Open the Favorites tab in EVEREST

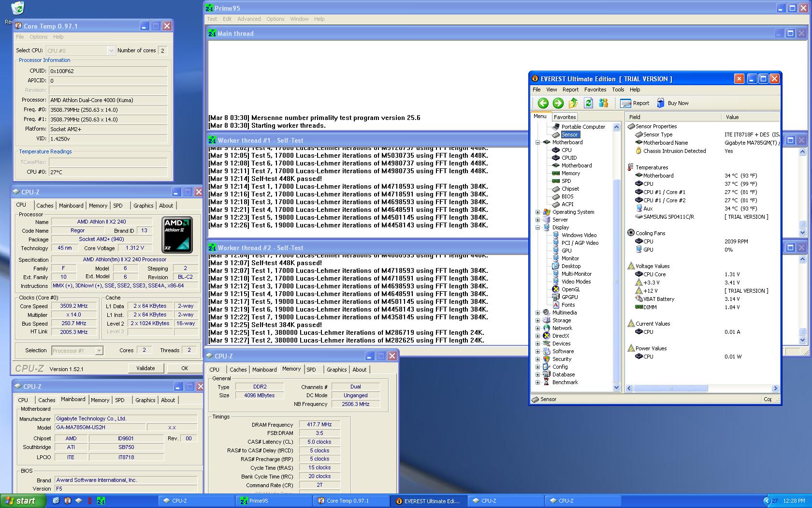click(x=565, y=117)
